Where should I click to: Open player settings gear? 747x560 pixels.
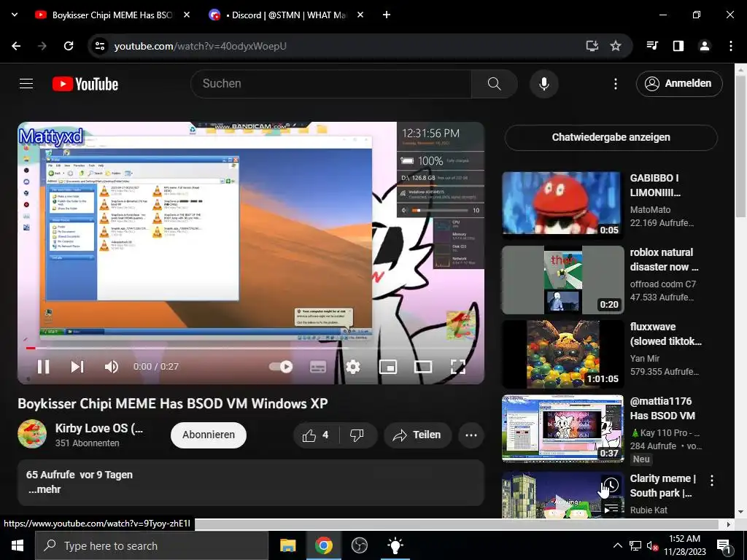[x=352, y=367]
